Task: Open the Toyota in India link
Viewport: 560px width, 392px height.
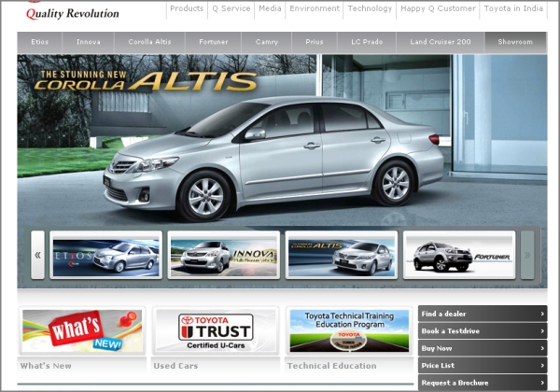Action: [x=512, y=8]
